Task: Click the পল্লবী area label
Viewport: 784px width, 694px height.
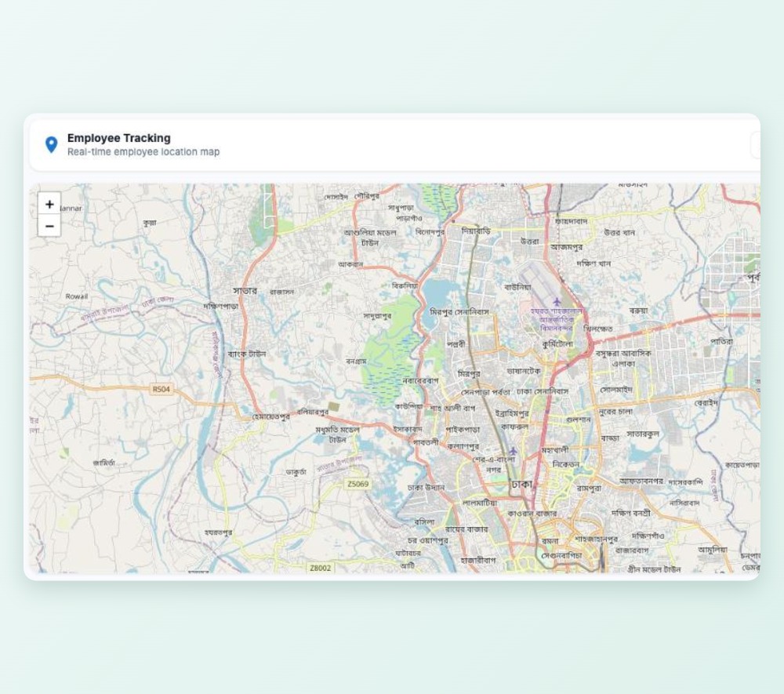Action: pyautogui.click(x=456, y=344)
